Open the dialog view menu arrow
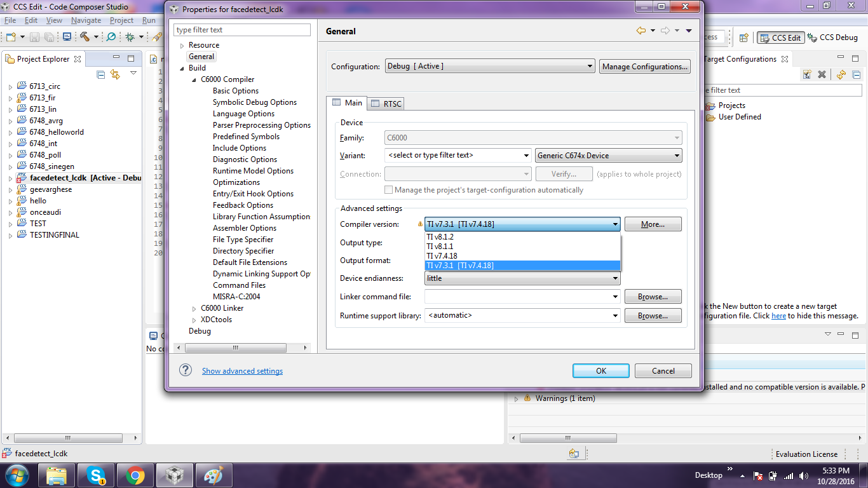868x488 pixels. pos(689,30)
